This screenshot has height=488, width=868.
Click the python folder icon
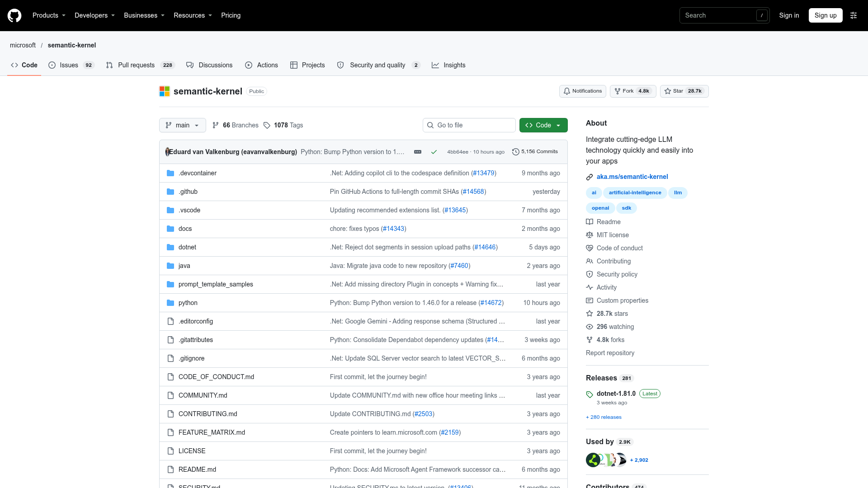170,303
